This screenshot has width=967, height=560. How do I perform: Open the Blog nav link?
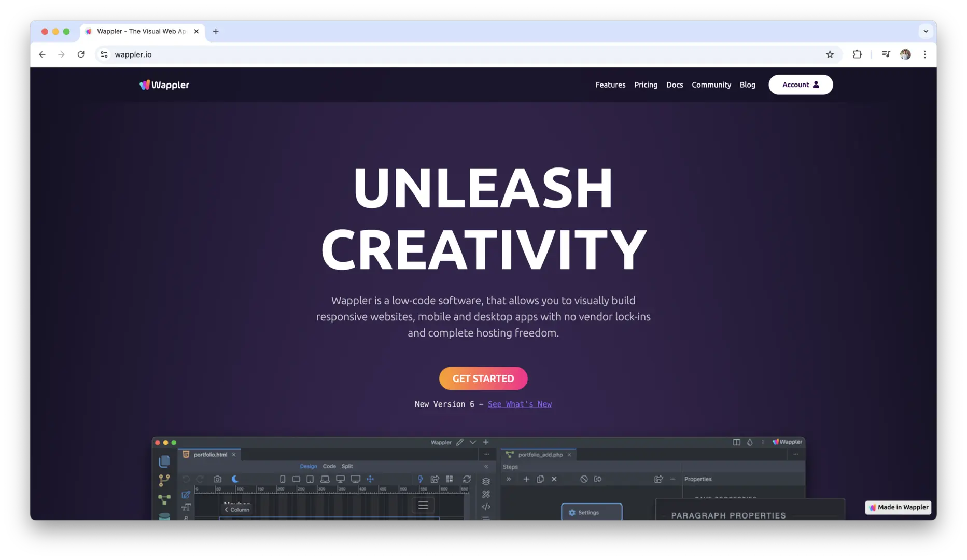[x=747, y=85]
